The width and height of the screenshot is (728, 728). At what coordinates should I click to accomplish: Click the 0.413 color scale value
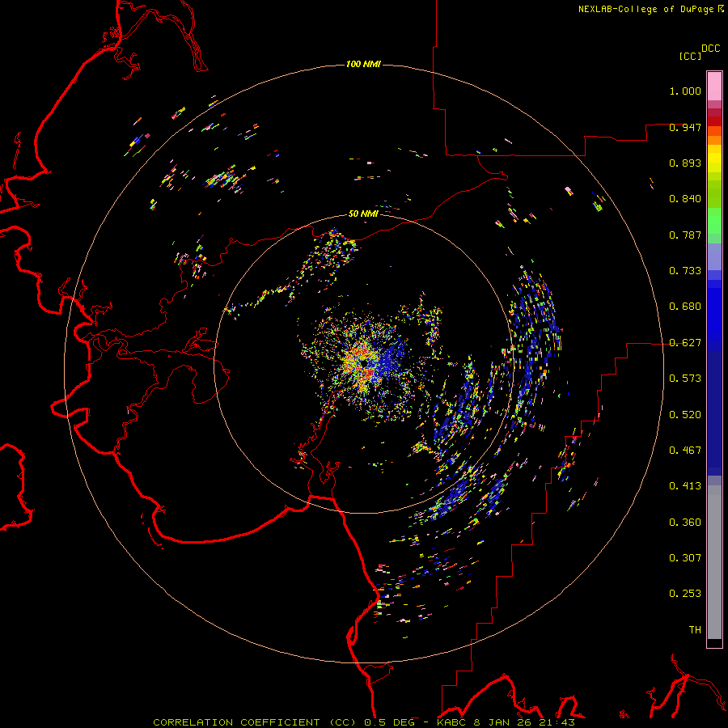(685, 486)
